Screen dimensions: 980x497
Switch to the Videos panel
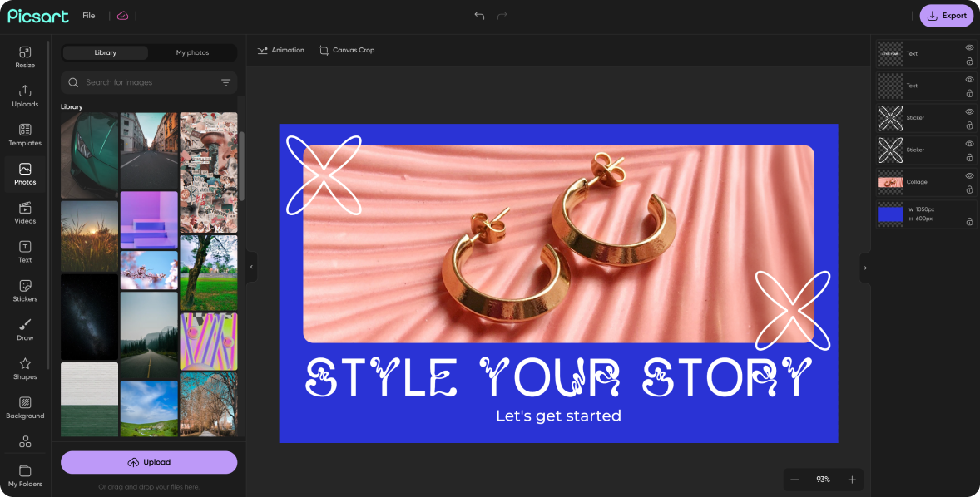(x=25, y=214)
